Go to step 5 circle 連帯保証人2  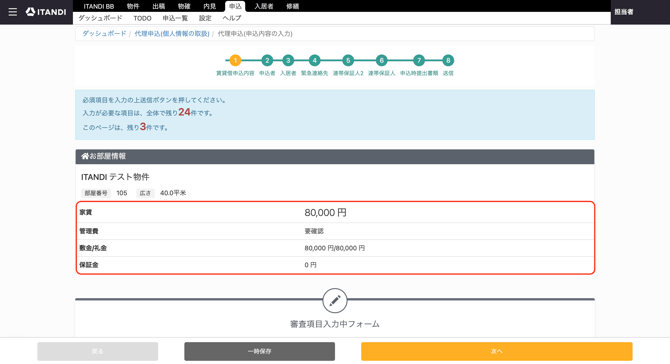point(348,60)
